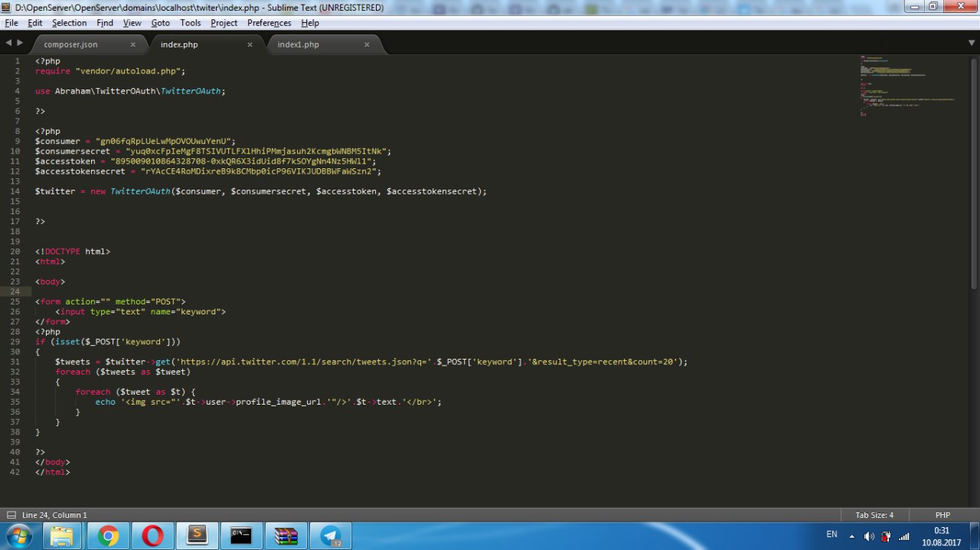Close the index1.php tab
This screenshot has width=980, height=550.
(x=367, y=44)
